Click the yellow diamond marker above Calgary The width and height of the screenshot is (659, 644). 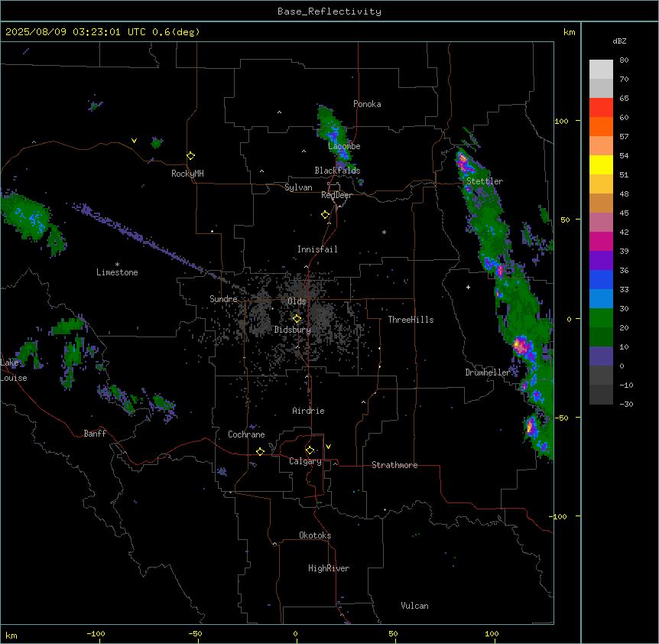click(x=310, y=450)
